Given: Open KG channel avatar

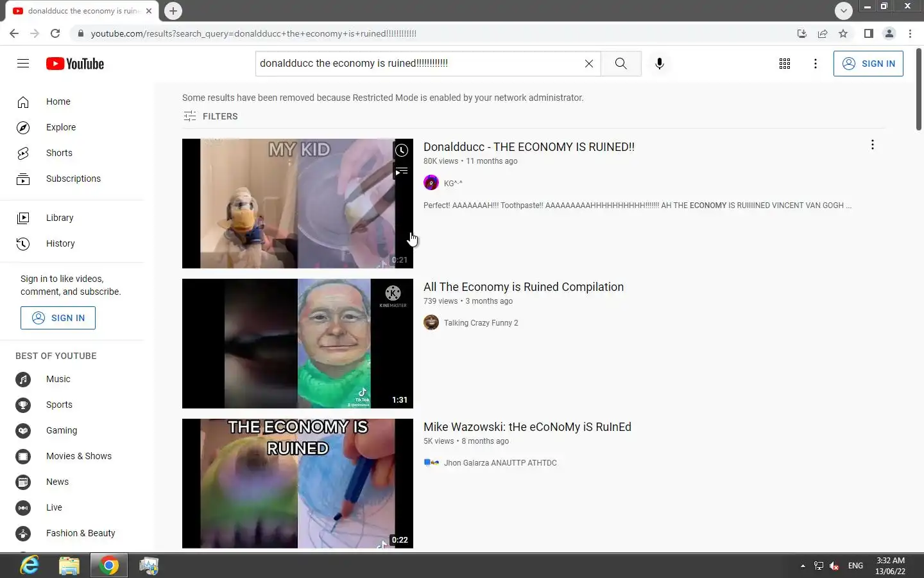Looking at the screenshot, I should coord(431,183).
